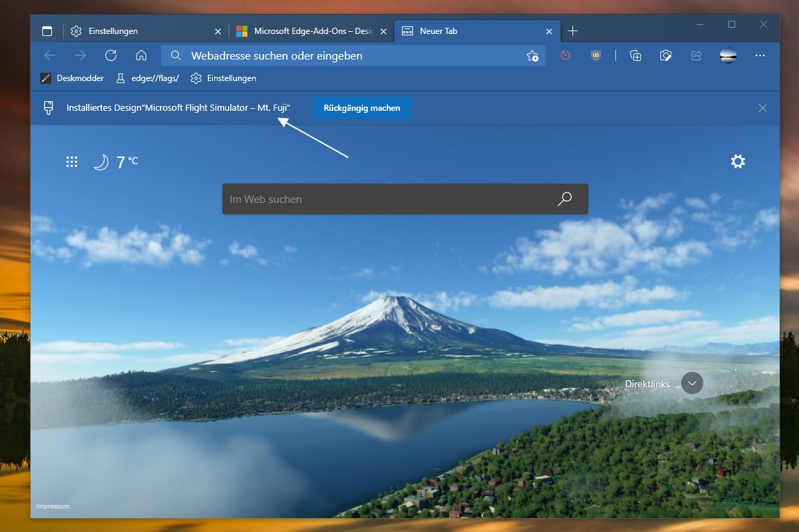799x532 pixels.
Task: Open a new tab with plus button
Action: pyautogui.click(x=573, y=31)
